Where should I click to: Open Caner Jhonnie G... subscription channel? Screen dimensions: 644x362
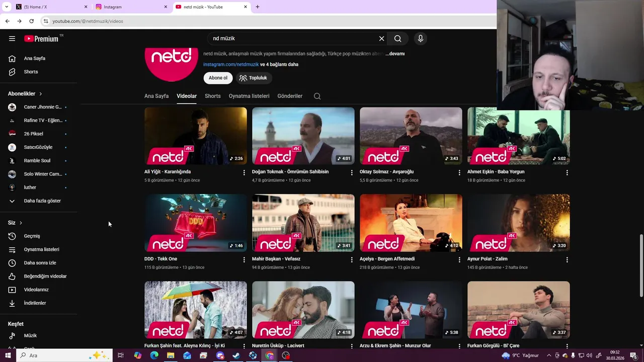[x=38, y=107]
